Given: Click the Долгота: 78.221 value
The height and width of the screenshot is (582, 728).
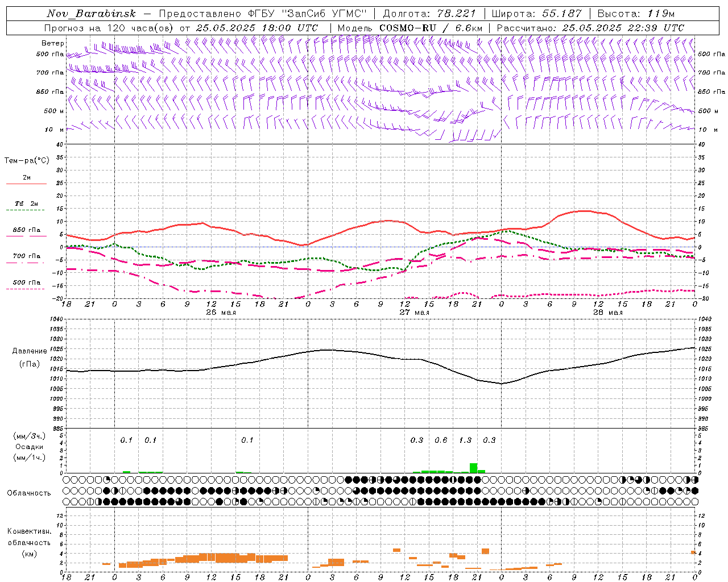Looking at the screenshot, I should tap(429, 14).
